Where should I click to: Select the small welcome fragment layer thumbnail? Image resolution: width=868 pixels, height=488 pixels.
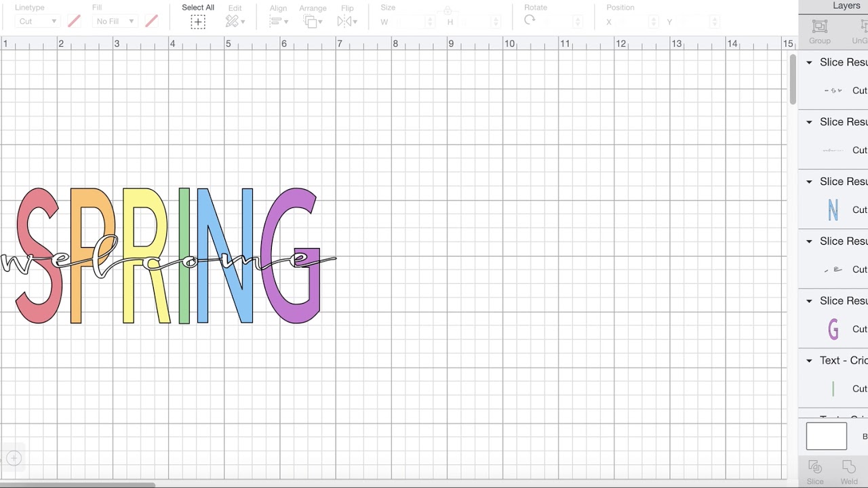[x=833, y=270]
